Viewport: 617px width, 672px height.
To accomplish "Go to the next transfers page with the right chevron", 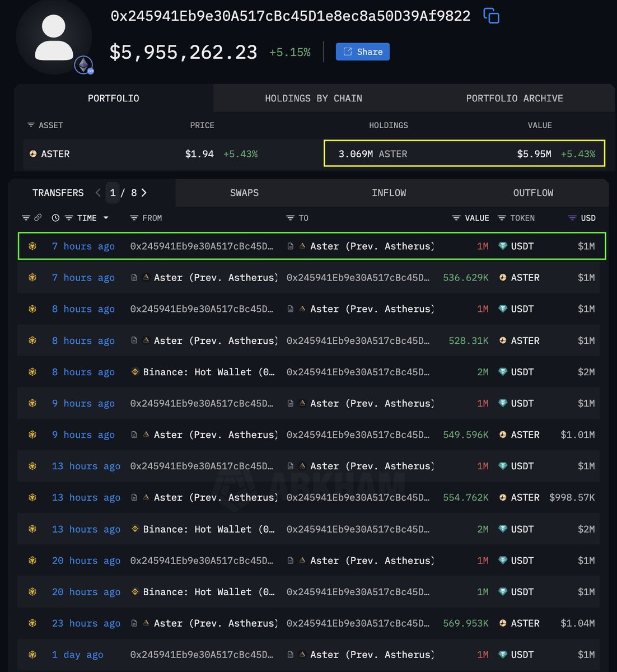I will coord(144,193).
